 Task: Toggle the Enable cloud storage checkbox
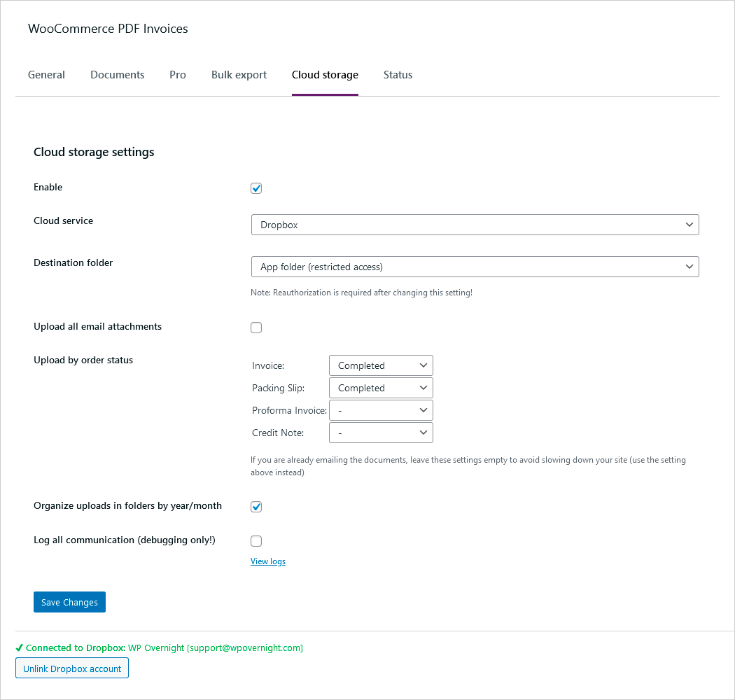[x=256, y=188]
